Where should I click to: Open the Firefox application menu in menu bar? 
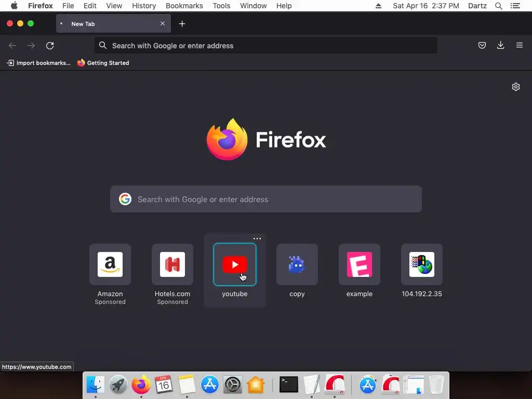click(x=41, y=6)
